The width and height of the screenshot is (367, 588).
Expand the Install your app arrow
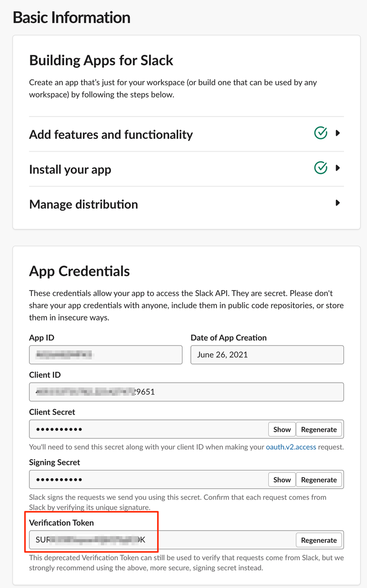click(338, 168)
